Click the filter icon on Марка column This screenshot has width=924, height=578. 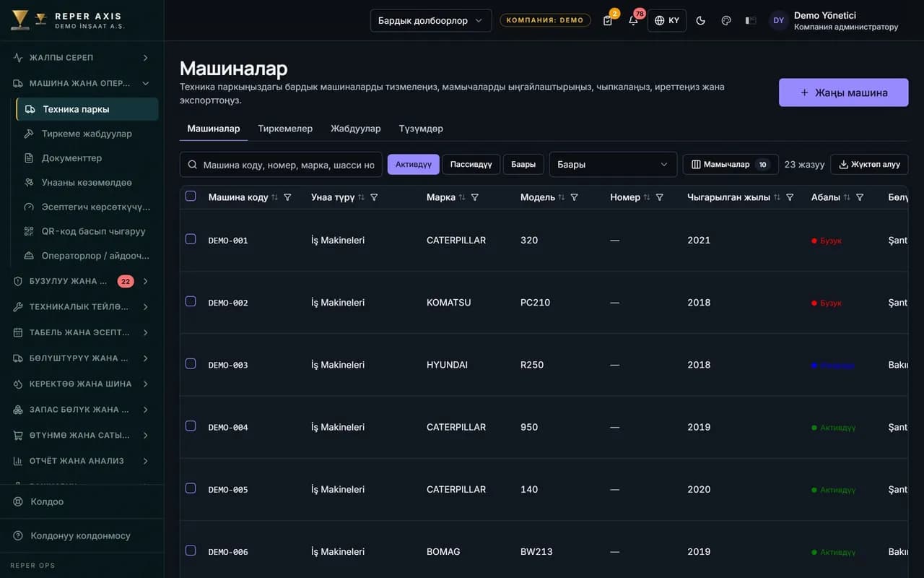coord(474,197)
